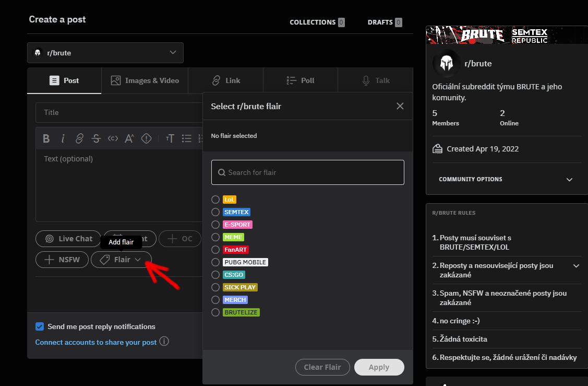Click the Search for flair field
Screen dimensions: 588x386
(x=307, y=172)
